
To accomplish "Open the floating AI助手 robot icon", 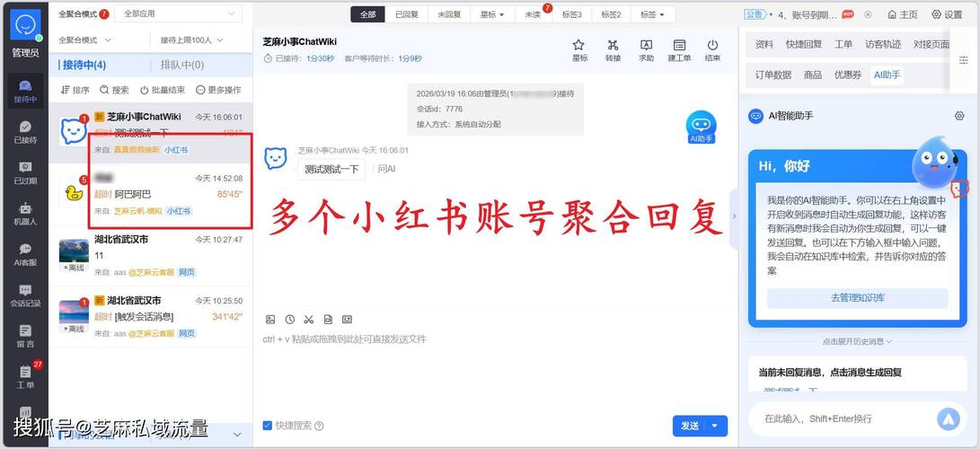I will click(x=701, y=127).
